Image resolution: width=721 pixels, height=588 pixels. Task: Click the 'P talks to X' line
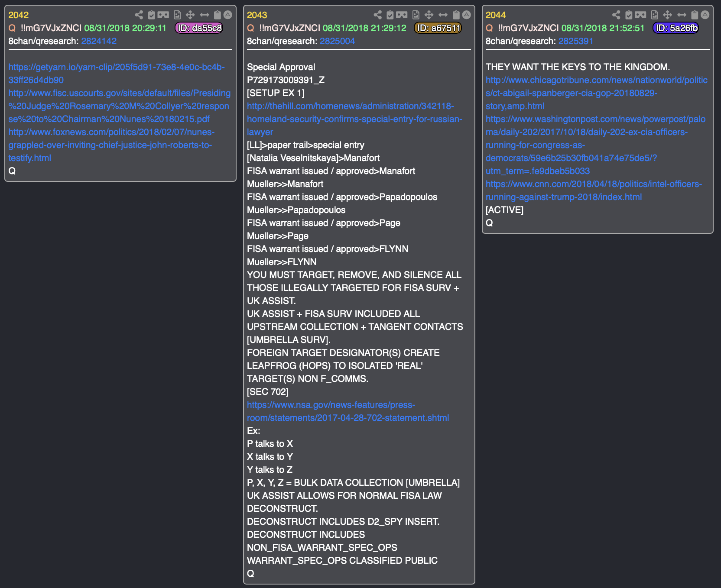coord(270,444)
